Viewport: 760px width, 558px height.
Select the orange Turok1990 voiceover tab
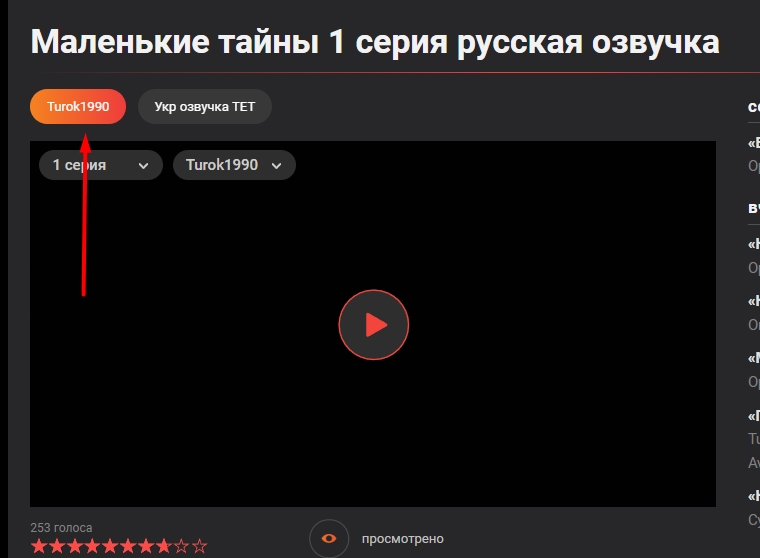tap(78, 107)
